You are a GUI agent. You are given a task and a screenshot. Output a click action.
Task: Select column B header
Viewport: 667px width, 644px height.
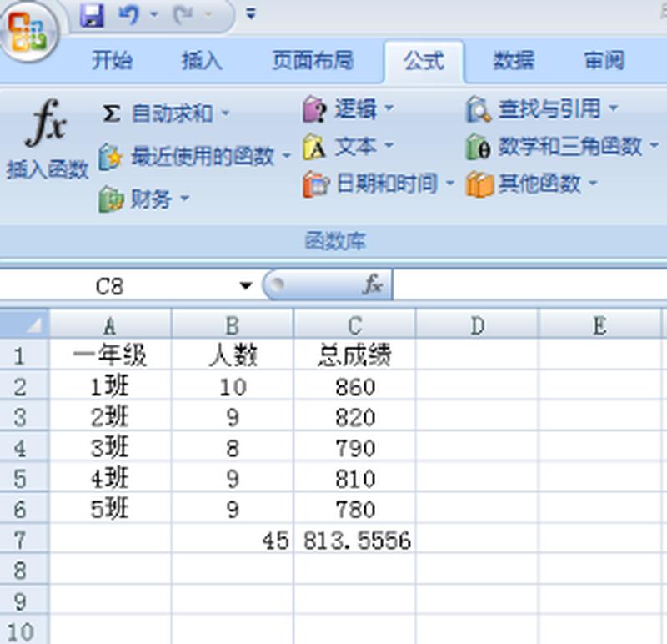(x=233, y=325)
